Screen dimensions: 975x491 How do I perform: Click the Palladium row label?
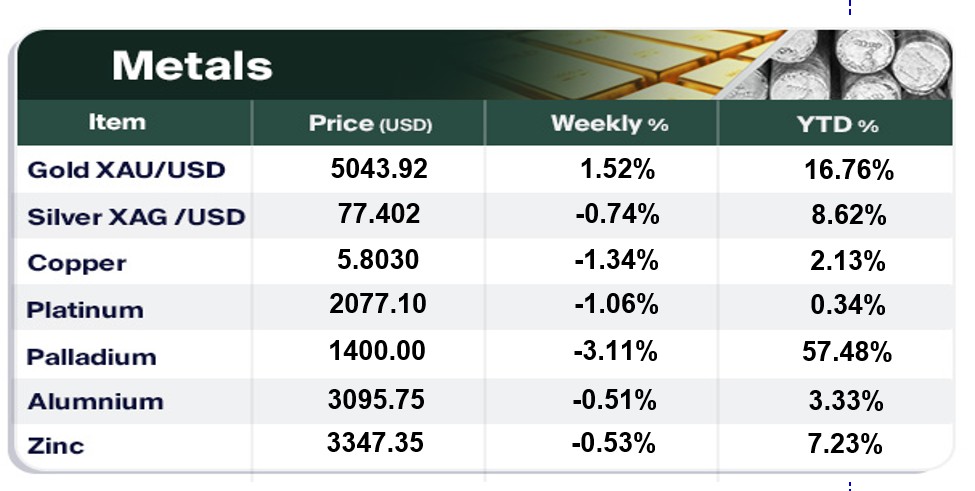pos(92,356)
